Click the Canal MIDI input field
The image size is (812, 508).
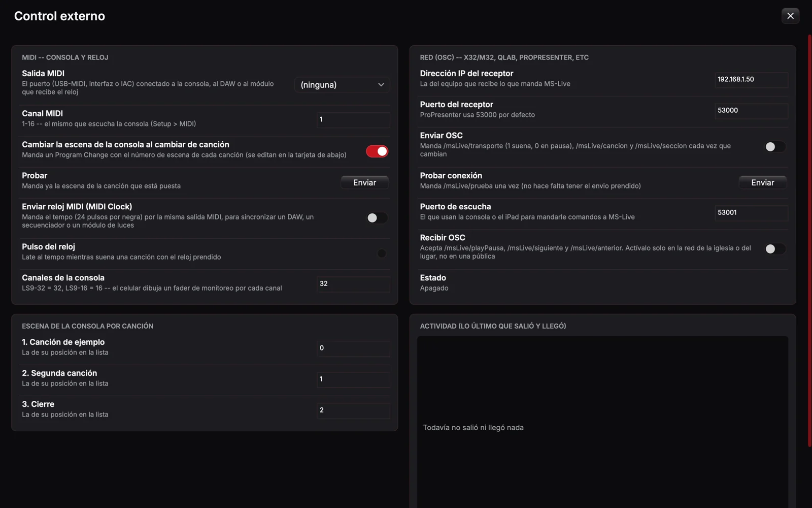(x=353, y=120)
